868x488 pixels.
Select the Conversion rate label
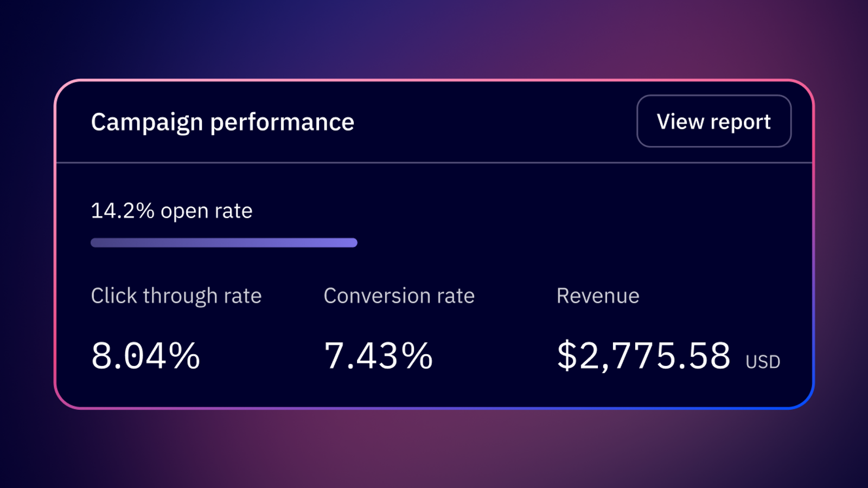pyautogui.click(x=399, y=296)
